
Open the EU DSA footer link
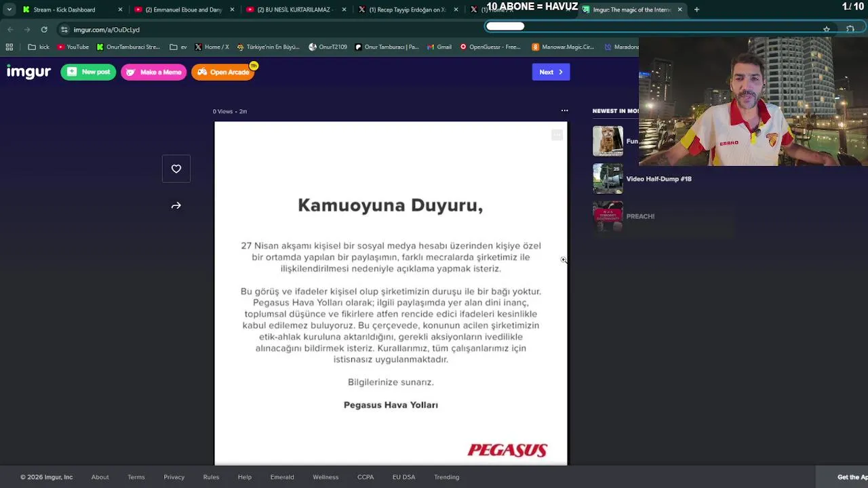403,477
